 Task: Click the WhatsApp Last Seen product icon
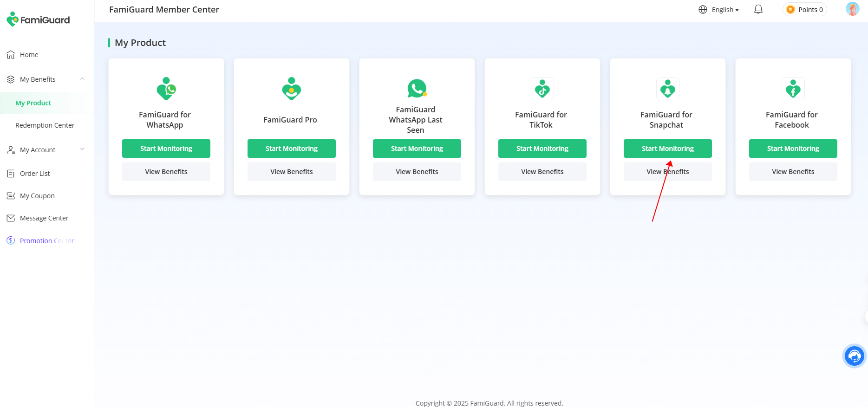tap(417, 88)
